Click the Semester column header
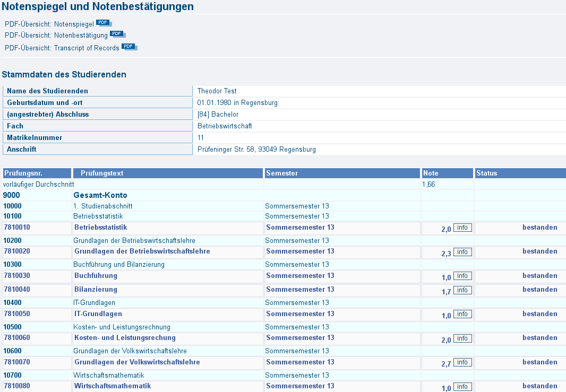Image resolution: width=566 pixels, height=392 pixels. pyautogui.click(x=282, y=173)
